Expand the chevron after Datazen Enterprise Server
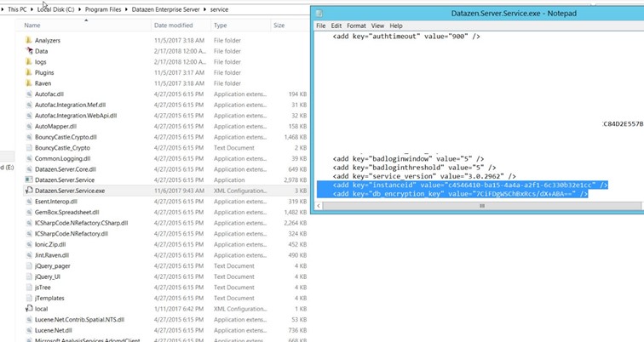The width and height of the screenshot is (644, 342). pos(205,9)
